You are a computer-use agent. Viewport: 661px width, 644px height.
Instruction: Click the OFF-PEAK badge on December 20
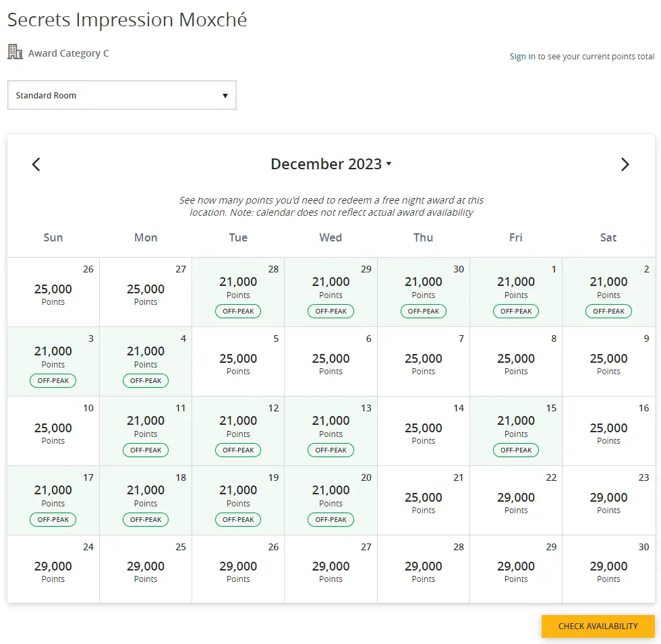tap(330, 519)
